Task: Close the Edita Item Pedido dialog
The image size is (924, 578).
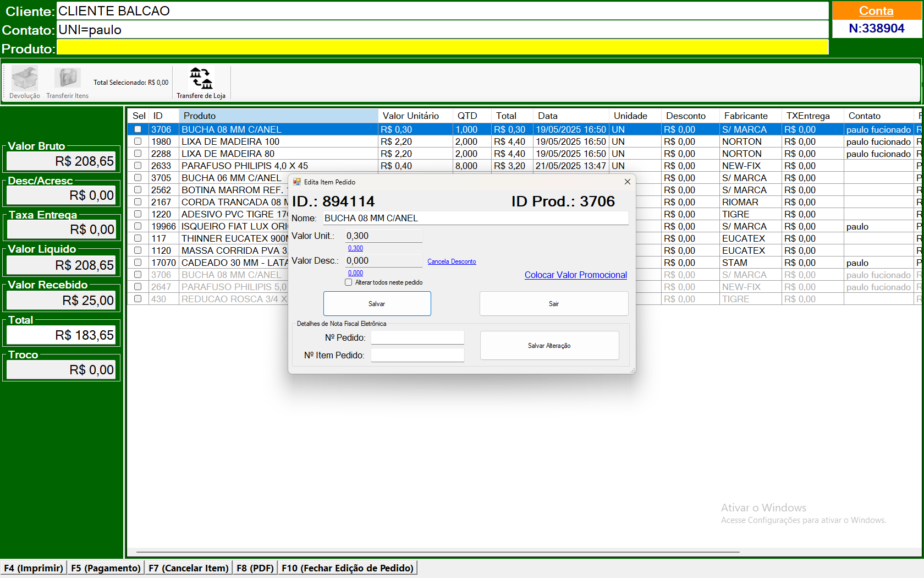Action: [627, 182]
